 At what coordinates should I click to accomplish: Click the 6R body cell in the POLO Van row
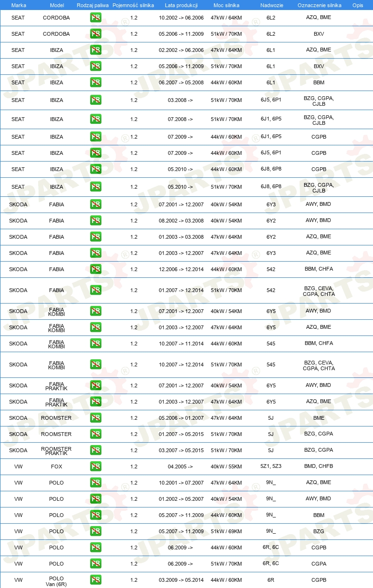click(x=271, y=580)
